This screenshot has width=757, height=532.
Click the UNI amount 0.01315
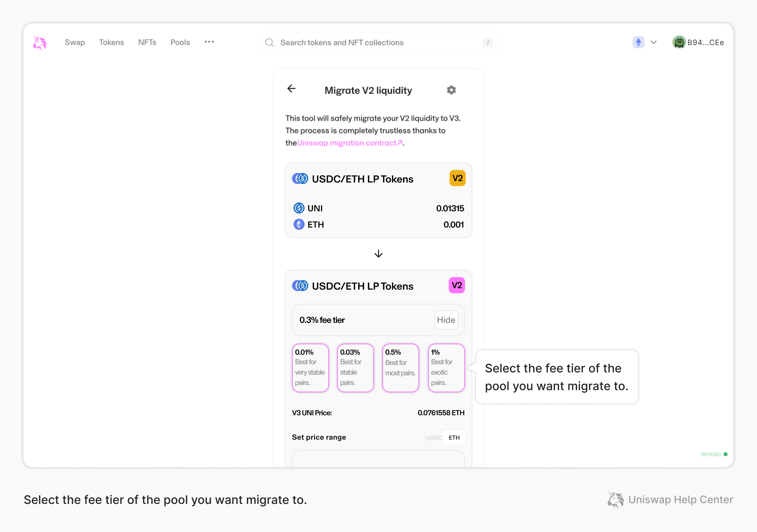pos(450,208)
